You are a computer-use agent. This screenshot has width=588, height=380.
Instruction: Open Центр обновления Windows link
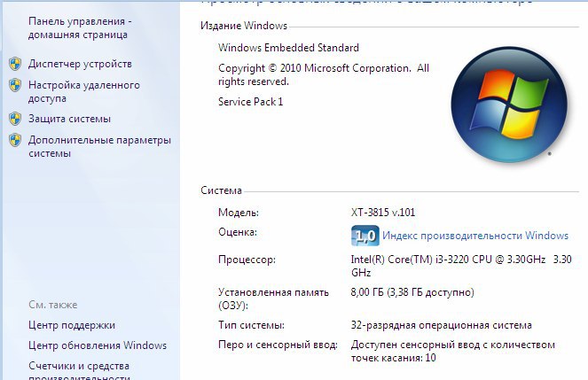(98, 345)
